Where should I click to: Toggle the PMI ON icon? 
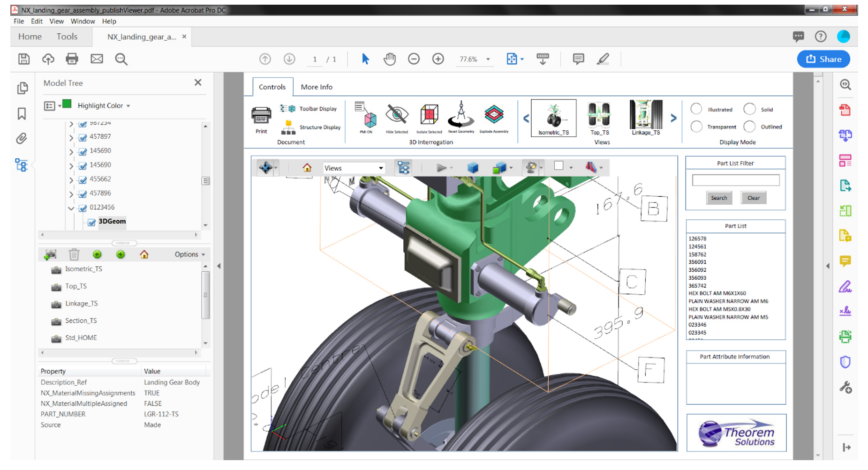(366, 115)
